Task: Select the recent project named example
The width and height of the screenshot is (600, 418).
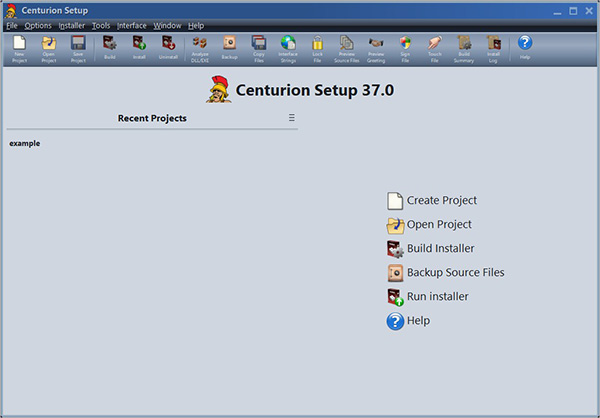Action: tap(24, 143)
